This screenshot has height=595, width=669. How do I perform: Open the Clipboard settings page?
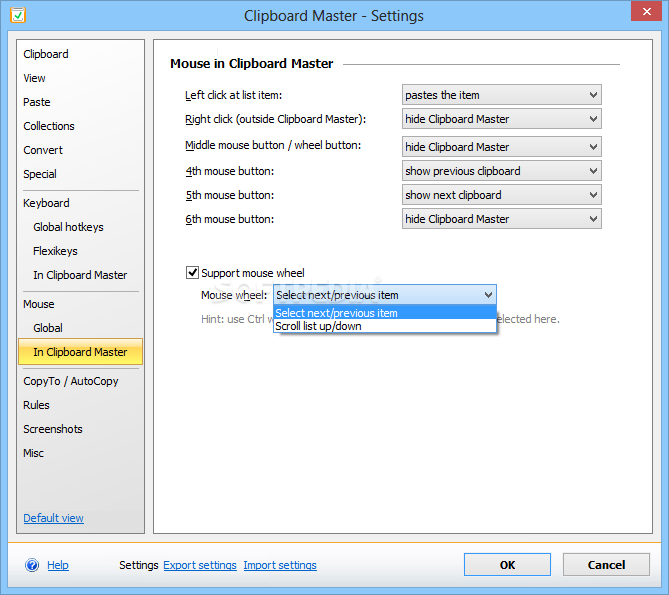pyautogui.click(x=46, y=54)
